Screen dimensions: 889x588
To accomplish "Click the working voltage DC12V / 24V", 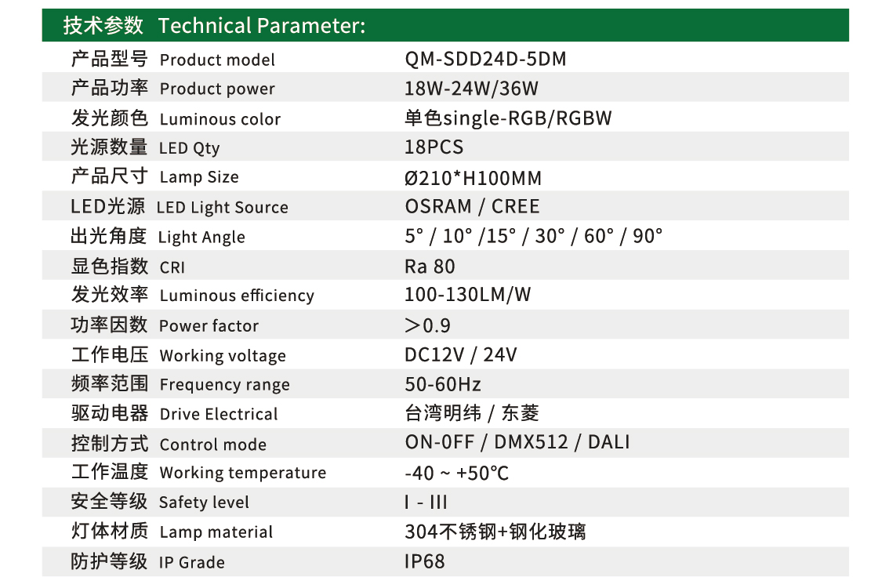I will pyautogui.click(x=460, y=355).
